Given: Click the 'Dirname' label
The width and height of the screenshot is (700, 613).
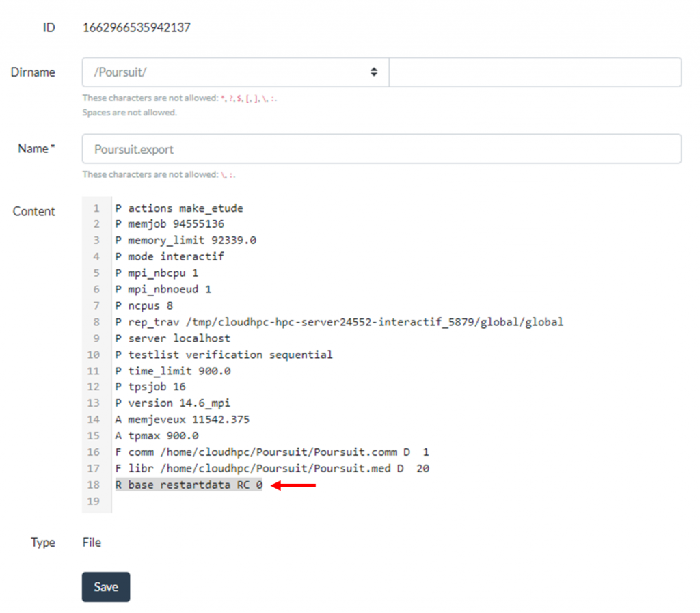Looking at the screenshot, I should point(33,72).
